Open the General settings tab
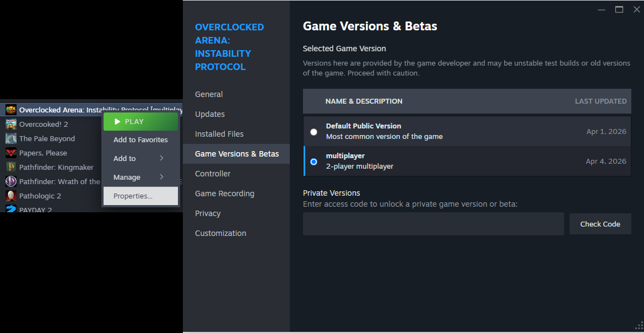644x333 pixels. coord(236,94)
